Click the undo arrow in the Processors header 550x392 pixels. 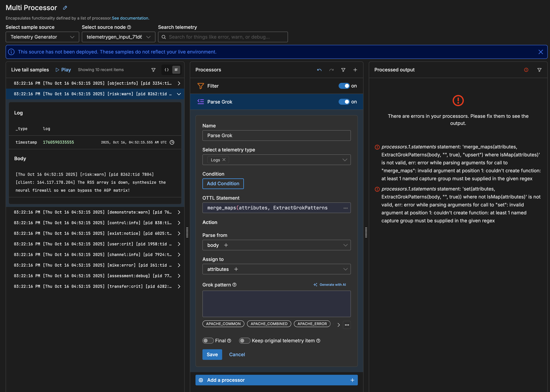pos(319,70)
